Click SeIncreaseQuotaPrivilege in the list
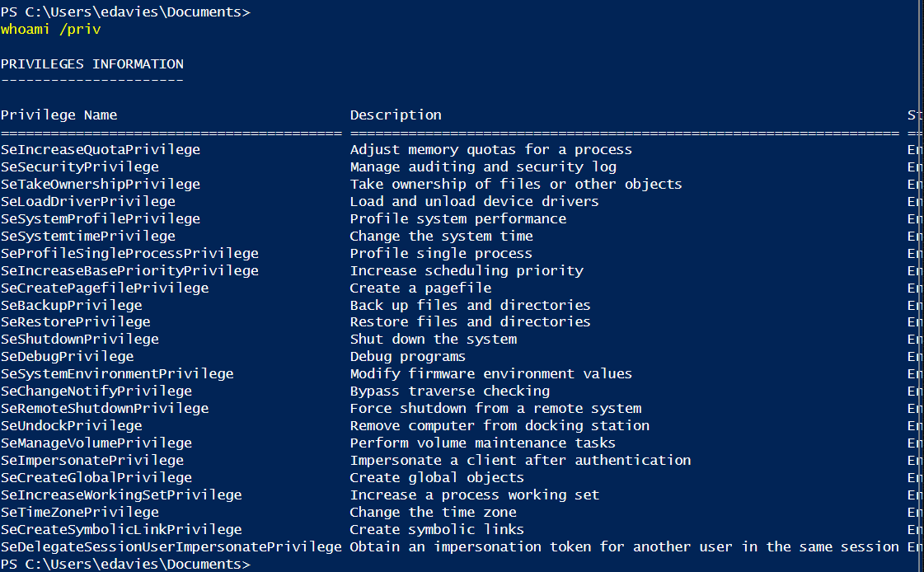The image size is (924, 572). tap(100, 149)
